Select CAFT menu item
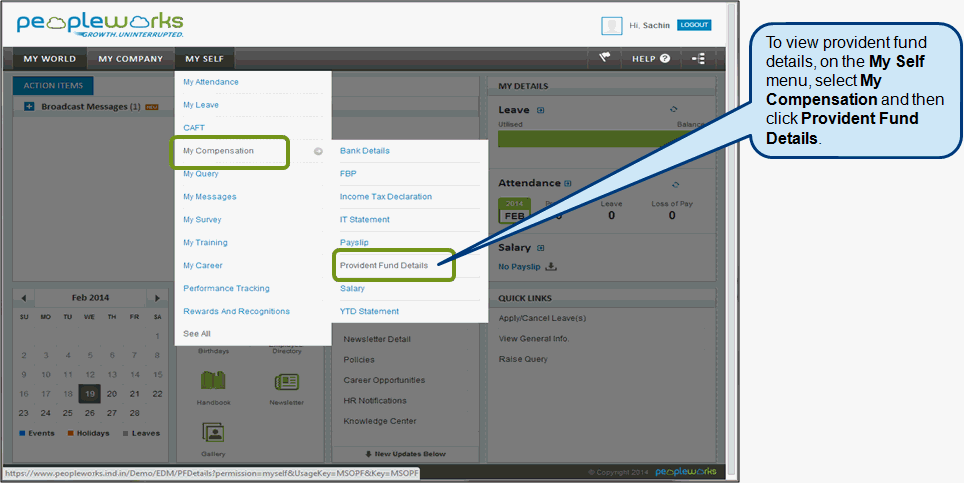The image size is (964, 483). click(194, 128)
